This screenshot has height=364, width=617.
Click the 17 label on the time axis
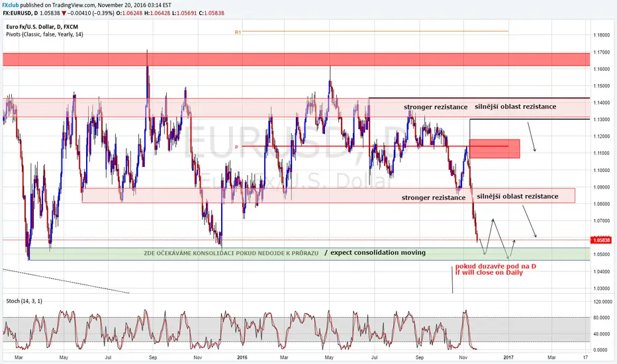(585, 357)
